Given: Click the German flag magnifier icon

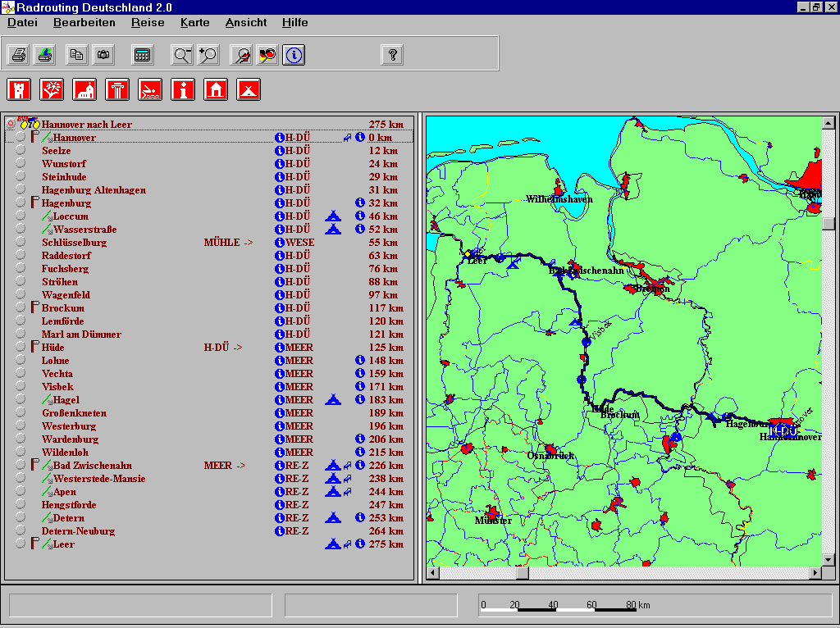Looking at the screenshot, I should (x=267, y=55).
